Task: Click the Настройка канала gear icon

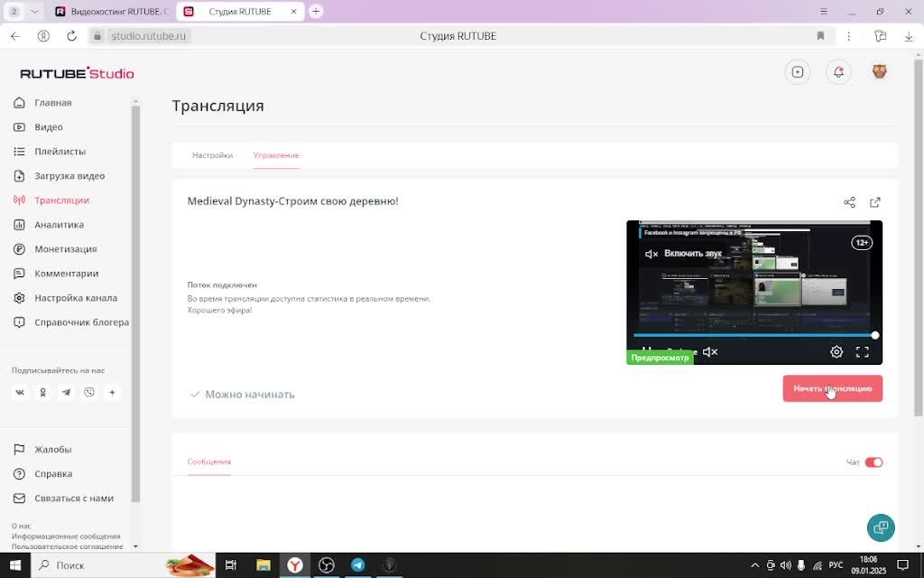Action: coord(20,298)
